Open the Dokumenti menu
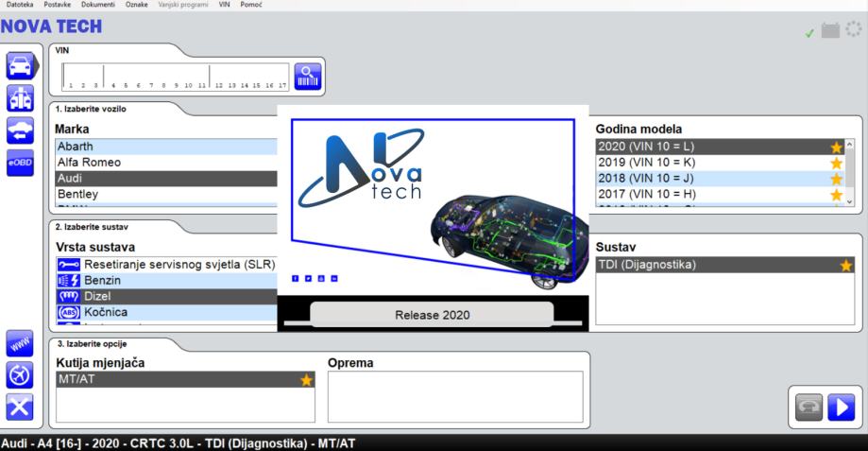868x451 pixels. coord(98,5)
